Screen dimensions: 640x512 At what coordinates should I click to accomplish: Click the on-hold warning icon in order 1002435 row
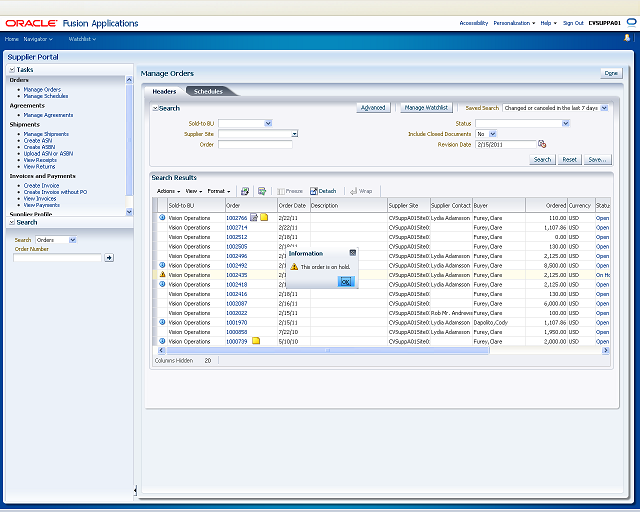coord(162,274)
